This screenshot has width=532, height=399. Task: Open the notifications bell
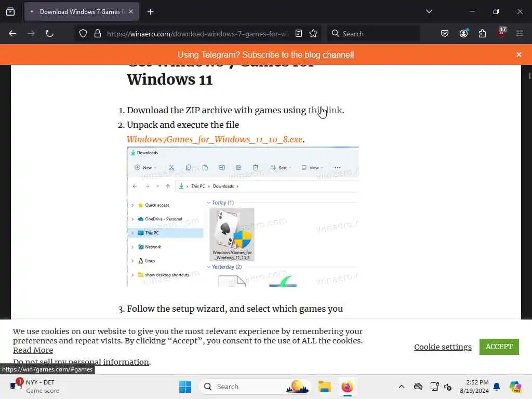(496, 387)
